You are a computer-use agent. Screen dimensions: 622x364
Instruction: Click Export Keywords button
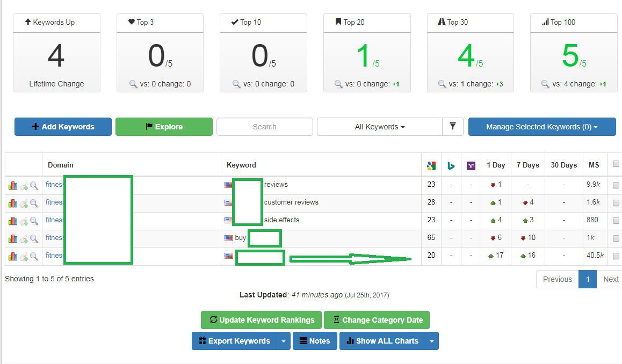point(234,341)
